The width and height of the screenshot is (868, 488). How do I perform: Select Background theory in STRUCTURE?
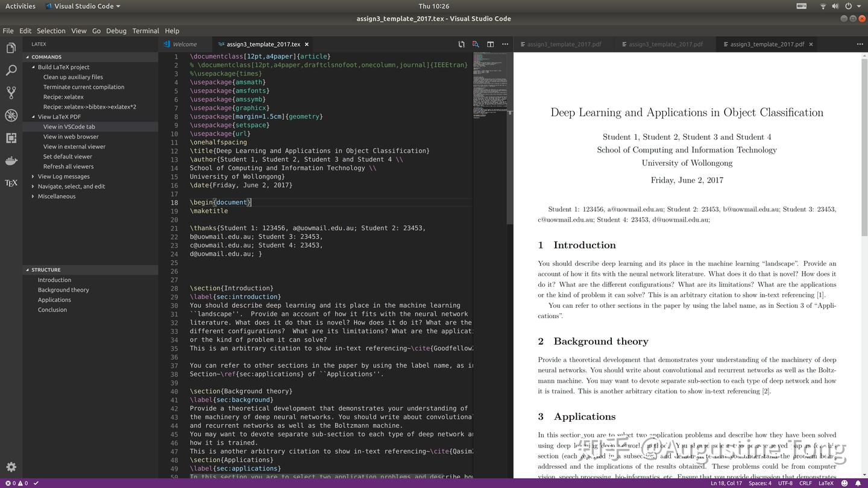[63, 289]
